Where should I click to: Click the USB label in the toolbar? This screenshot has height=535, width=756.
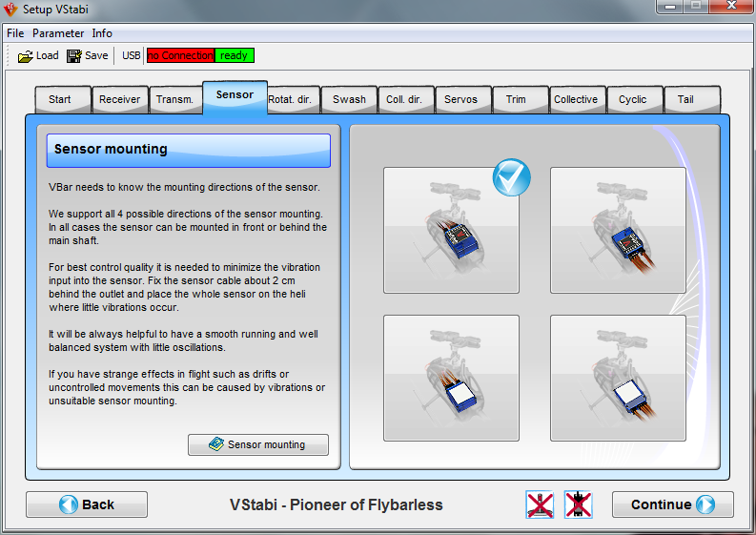[x=132, y=56]
